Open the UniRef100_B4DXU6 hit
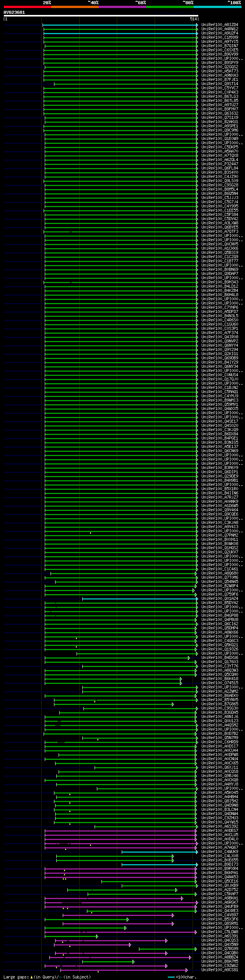 point(220,658)
